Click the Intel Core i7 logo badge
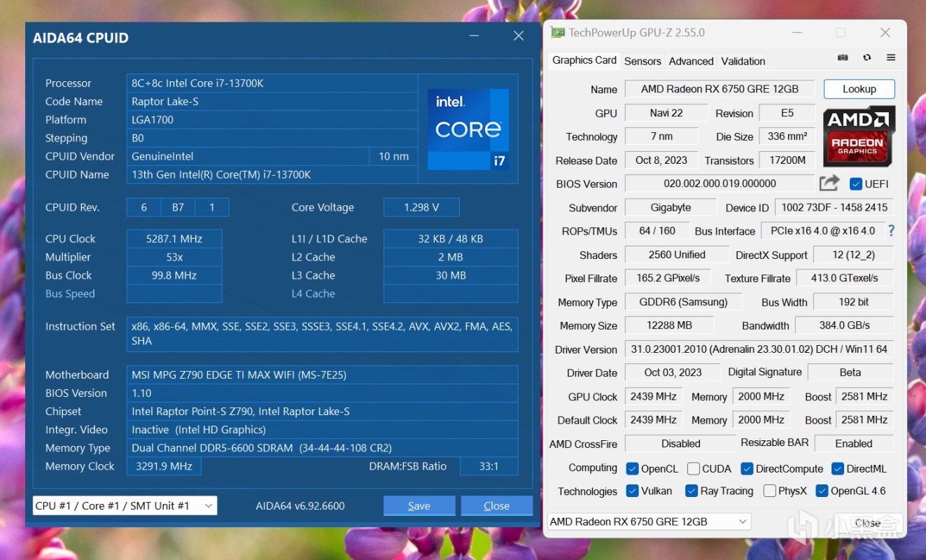 pos(468,129)
